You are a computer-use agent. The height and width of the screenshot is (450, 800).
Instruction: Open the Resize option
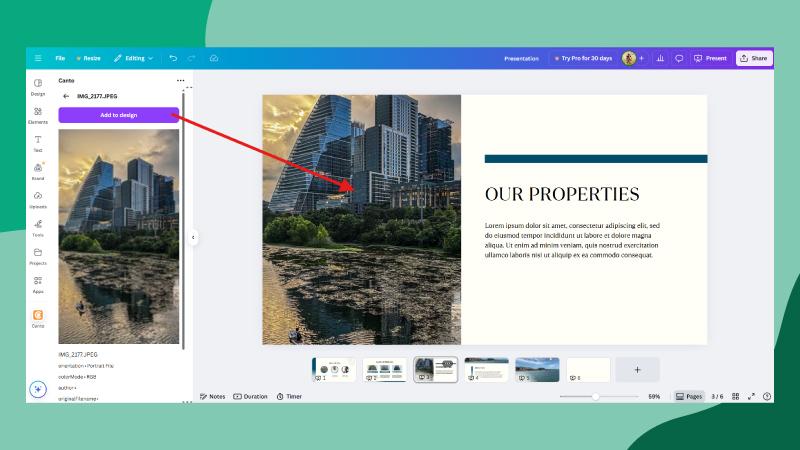pyautogui.click(x=88, y=58)
